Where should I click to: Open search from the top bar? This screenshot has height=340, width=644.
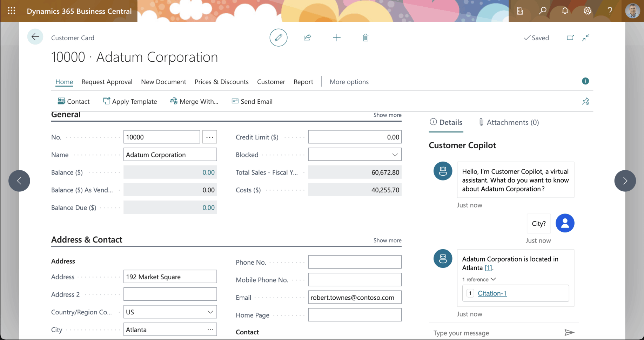pos(542,11)
